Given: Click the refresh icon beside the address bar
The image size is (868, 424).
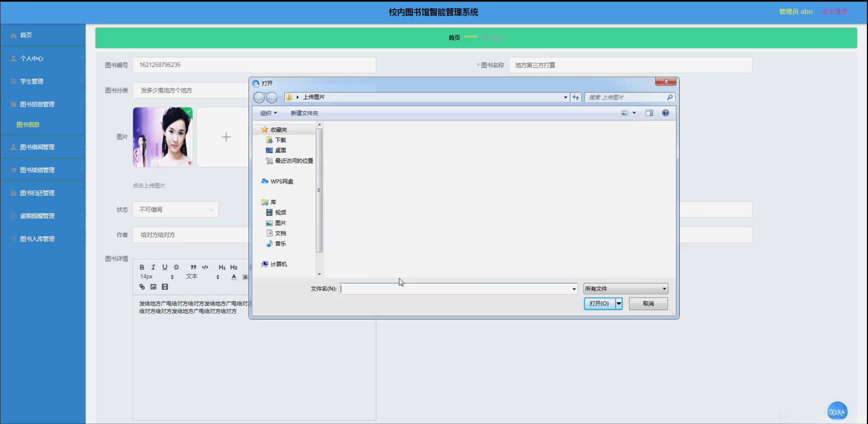Looking at the screenshot, I should [x=576, y=97].
